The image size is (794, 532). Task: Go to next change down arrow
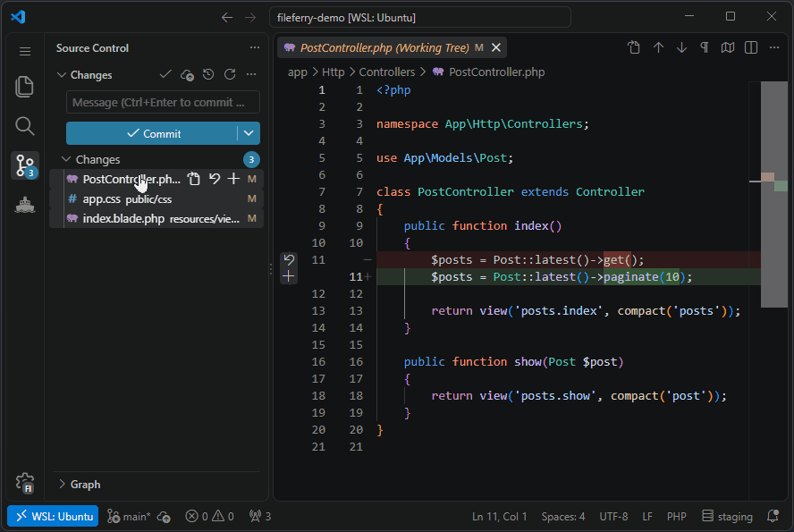click(681, 47)
